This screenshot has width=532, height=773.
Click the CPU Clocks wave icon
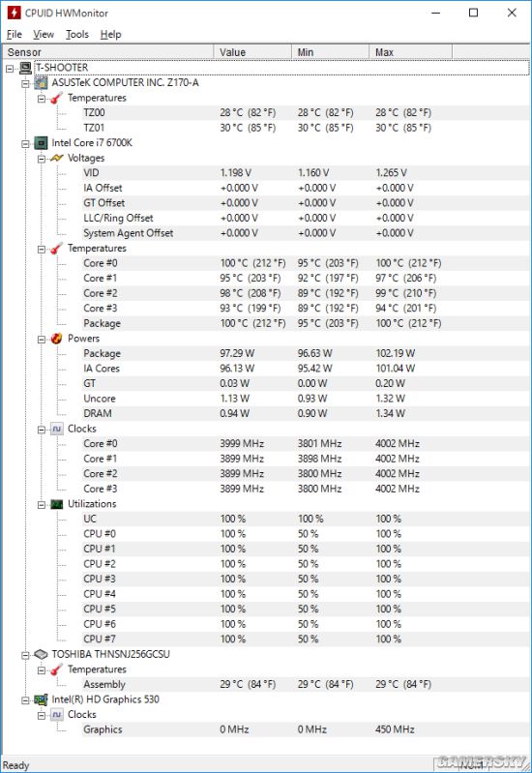coord(57,429)
